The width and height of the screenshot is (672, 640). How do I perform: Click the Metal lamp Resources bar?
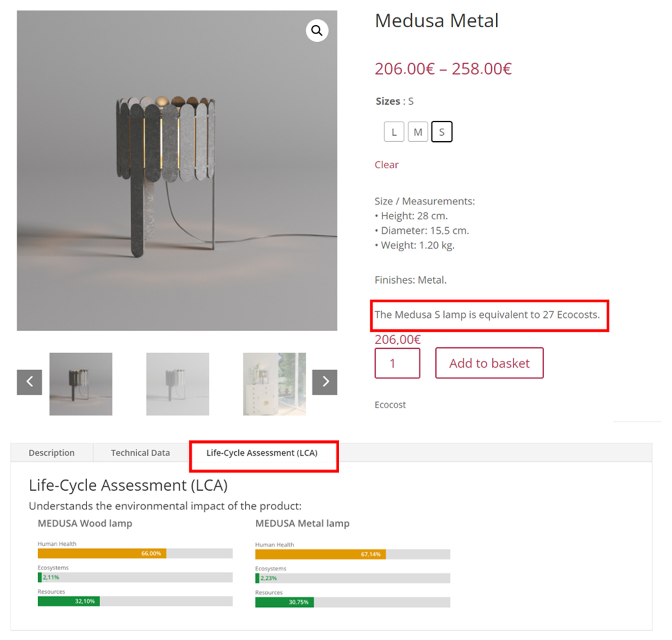click(352, 602)
